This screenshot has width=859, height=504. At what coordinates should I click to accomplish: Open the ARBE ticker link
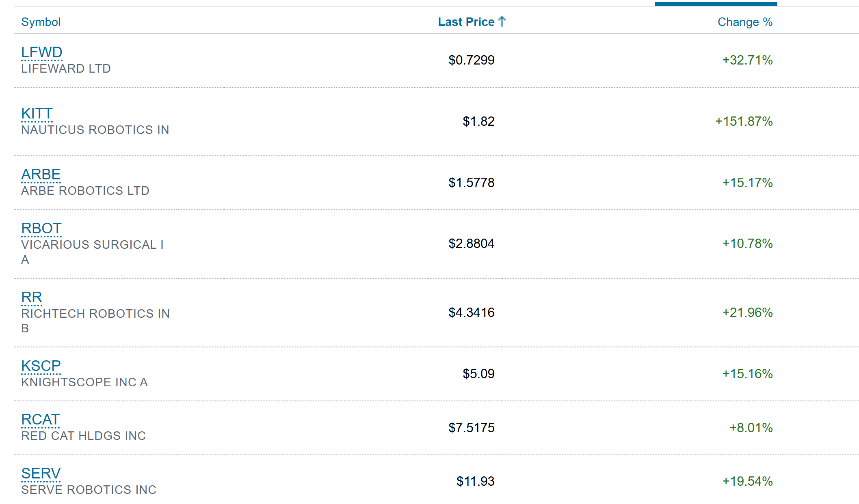coord(41,174)
